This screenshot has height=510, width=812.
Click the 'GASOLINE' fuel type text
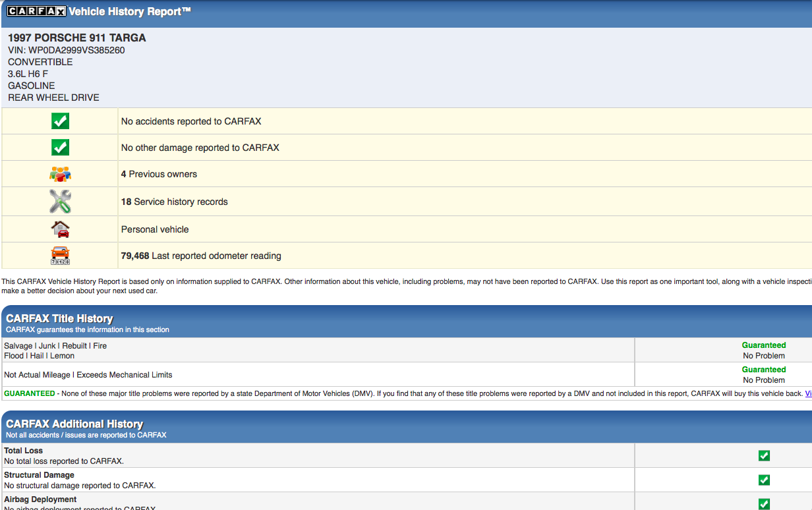pyautogui.click(x=32, y=86)
